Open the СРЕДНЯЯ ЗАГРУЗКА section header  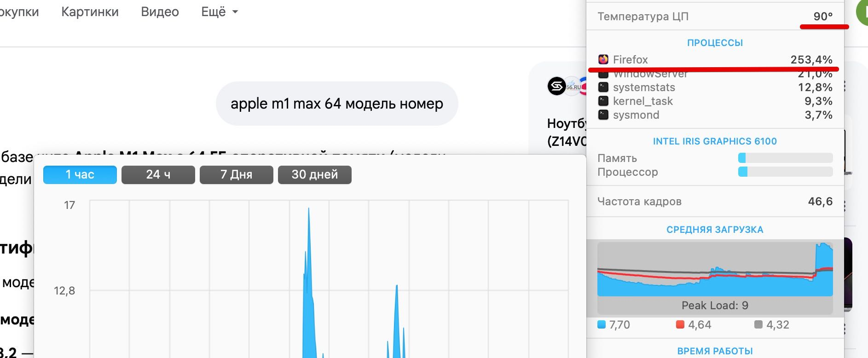(x=715, y=230)
